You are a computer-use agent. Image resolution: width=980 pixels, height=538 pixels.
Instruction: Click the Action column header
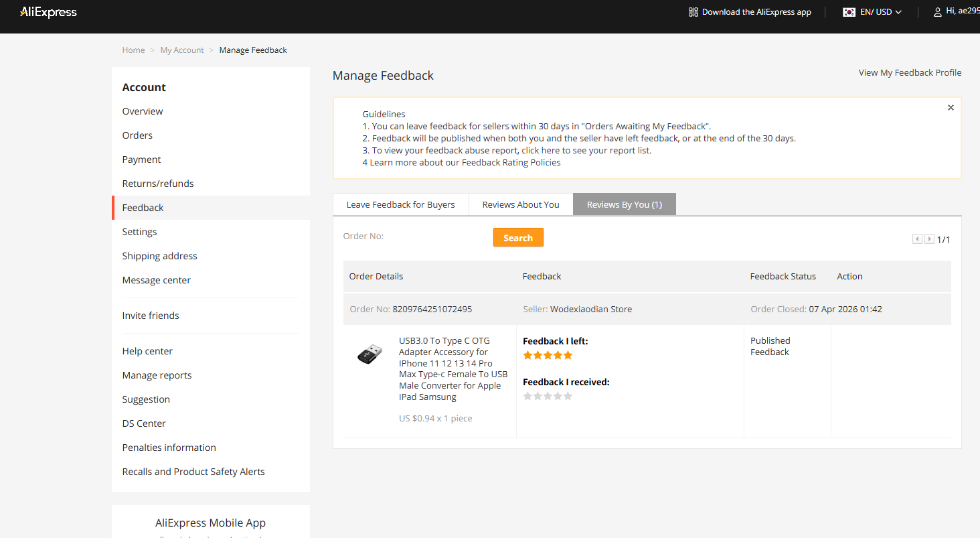849,276
